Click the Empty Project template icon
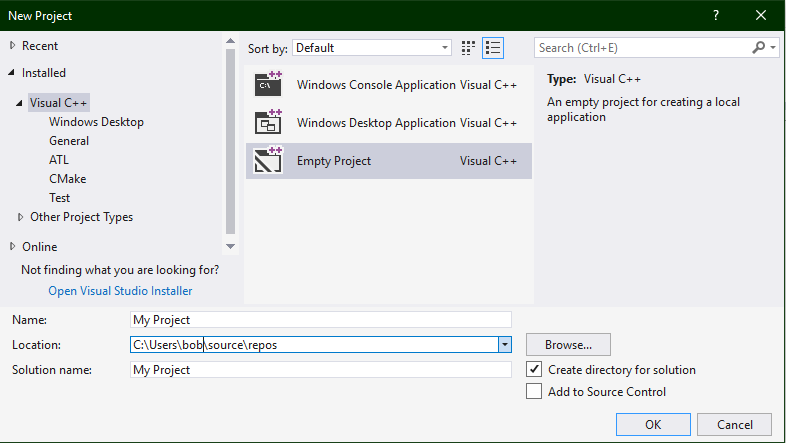 click(x=268, y=160)
